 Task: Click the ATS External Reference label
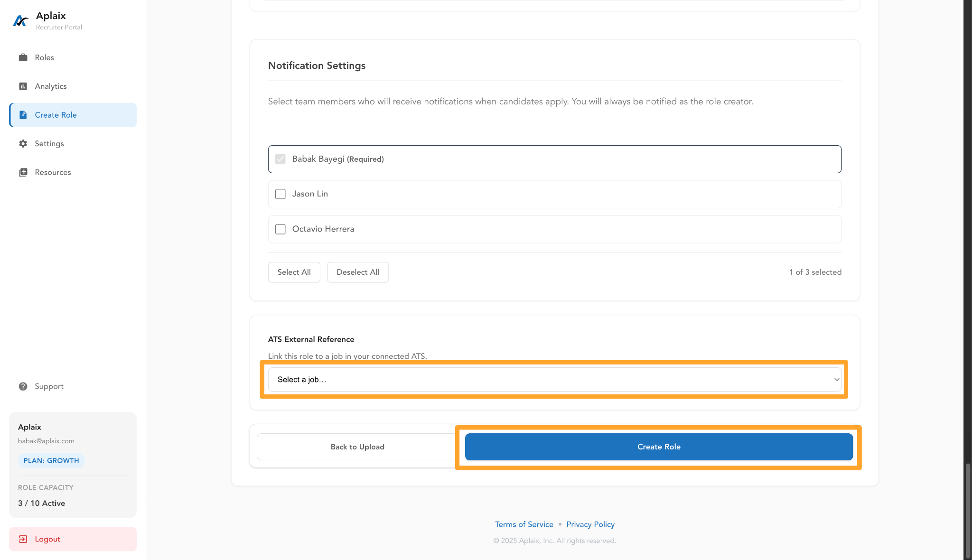(x=311, y=339)
